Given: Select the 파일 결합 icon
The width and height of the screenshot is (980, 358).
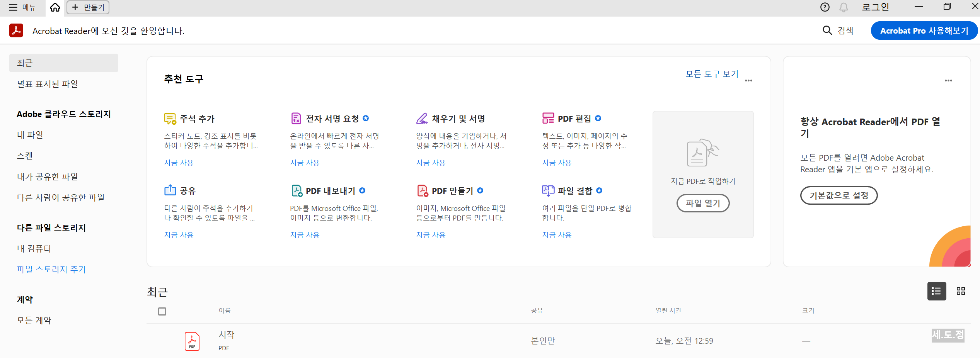Looking at the screenshot, I should click(548, 190).
